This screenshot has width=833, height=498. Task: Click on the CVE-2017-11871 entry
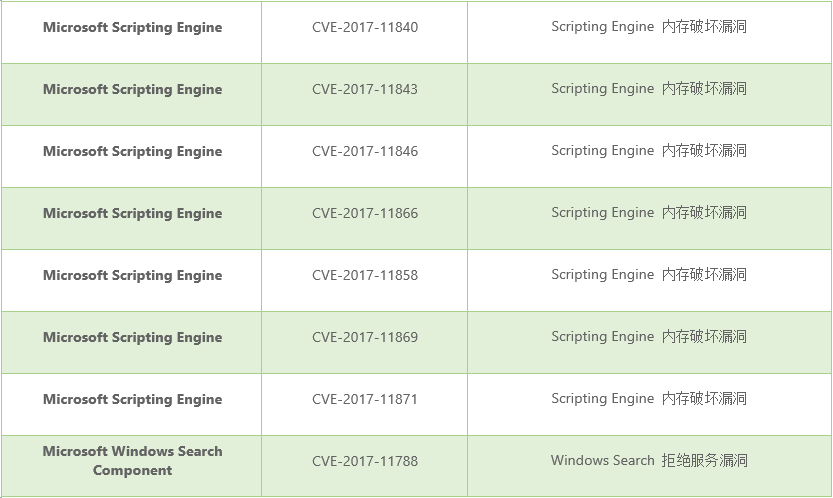pyautogui.click(x=364, y=400)
